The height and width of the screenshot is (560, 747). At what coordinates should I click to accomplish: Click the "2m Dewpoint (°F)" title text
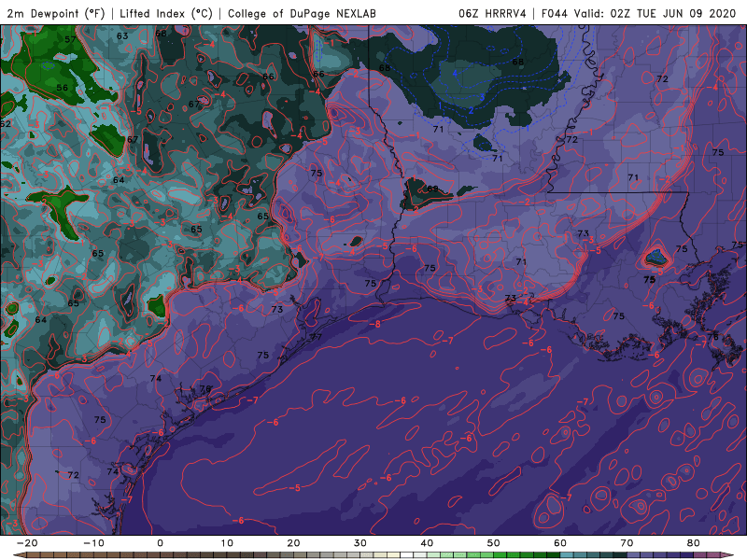click(56, 14)
